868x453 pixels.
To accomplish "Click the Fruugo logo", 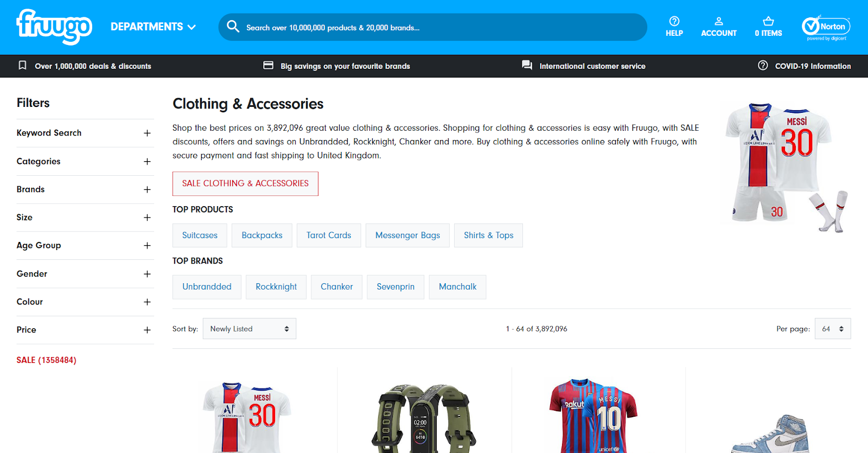I will (54, 27).
